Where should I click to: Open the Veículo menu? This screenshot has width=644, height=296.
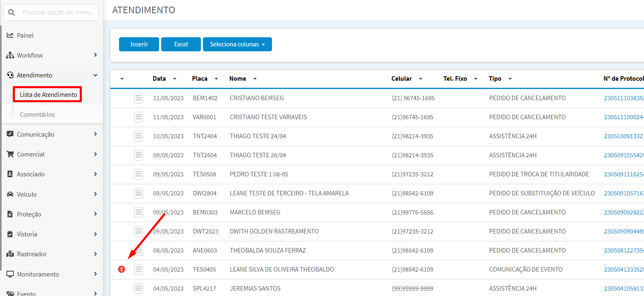[52, 194]
